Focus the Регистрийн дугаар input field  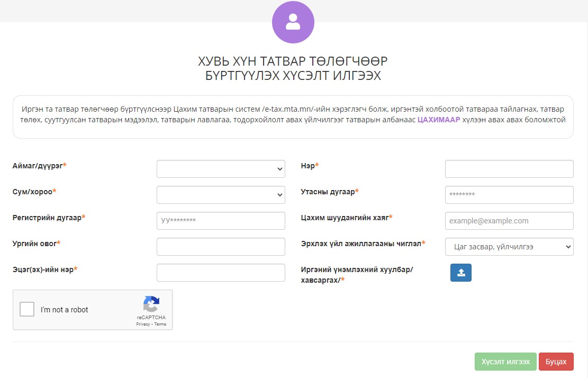tap(221, 221)
